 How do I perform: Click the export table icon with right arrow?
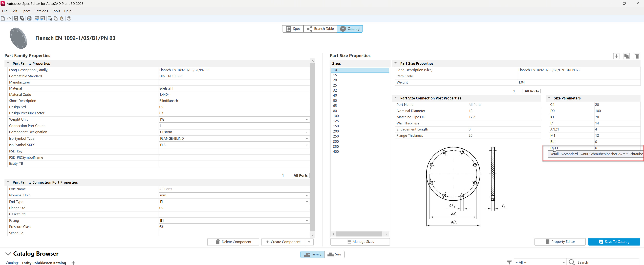pos(37,18)
